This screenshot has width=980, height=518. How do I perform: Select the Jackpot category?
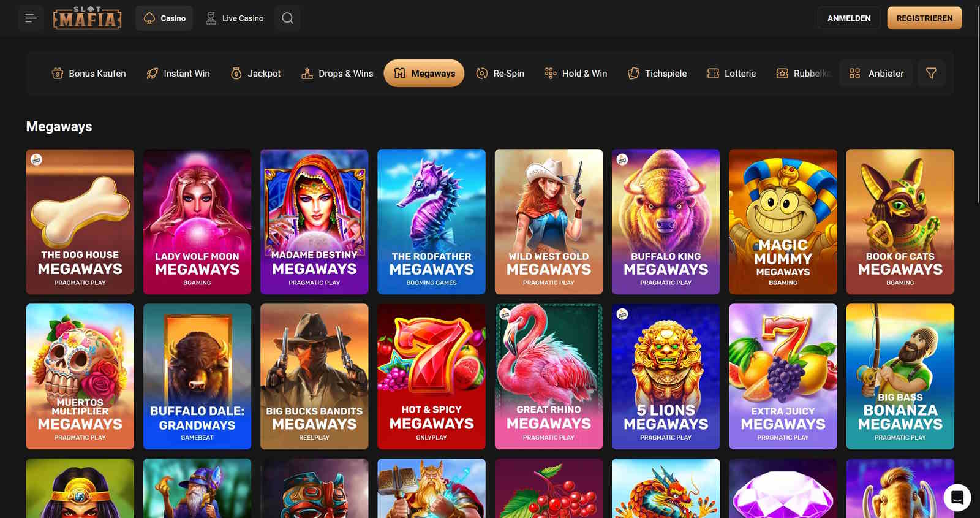click(255, 74)
